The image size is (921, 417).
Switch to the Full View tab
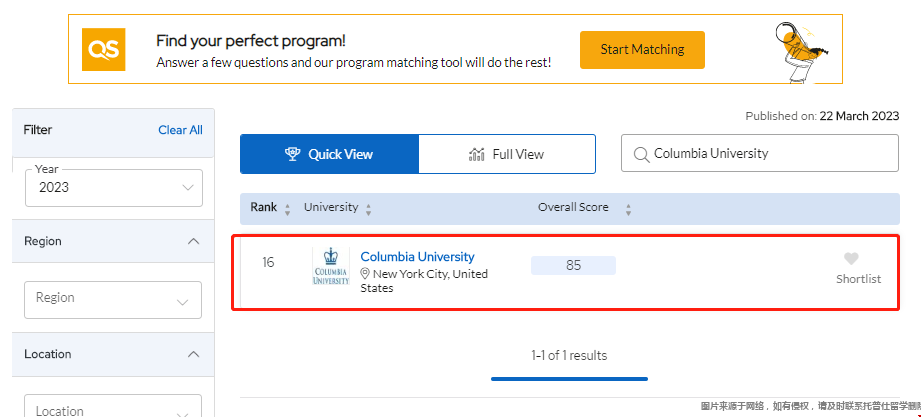(507, 154)
